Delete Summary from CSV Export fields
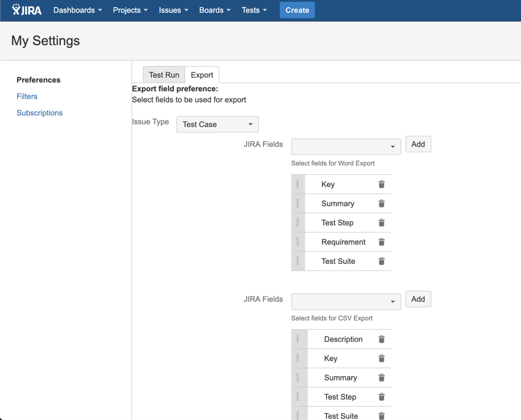Screen dimensions: 521x420 pos(381,378)
